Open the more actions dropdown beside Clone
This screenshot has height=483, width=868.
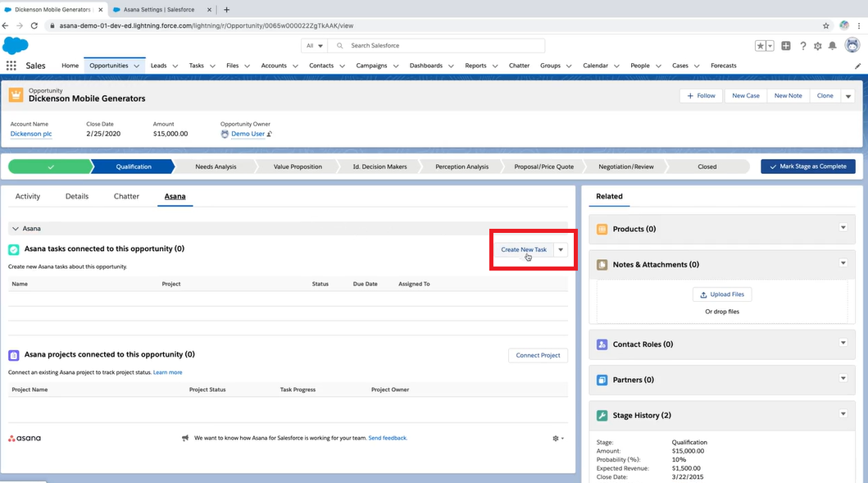[848, 96]
